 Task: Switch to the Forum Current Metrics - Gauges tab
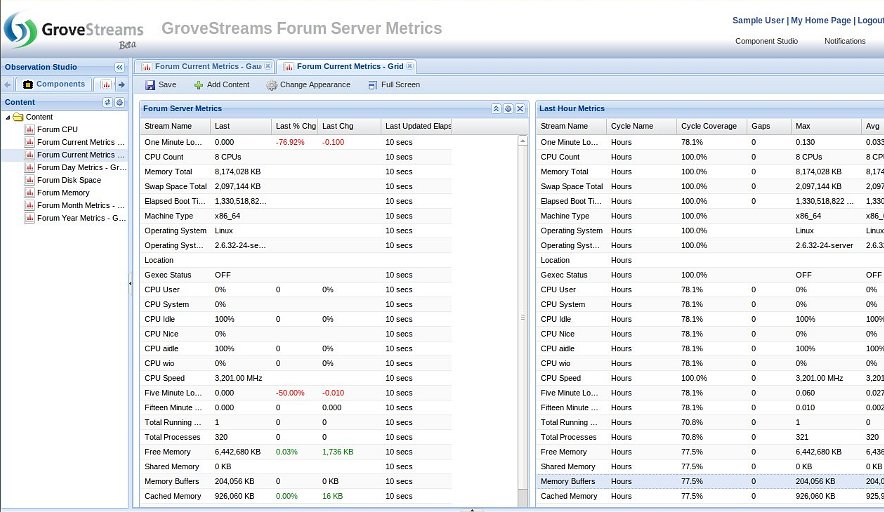[x=206, y=66]
